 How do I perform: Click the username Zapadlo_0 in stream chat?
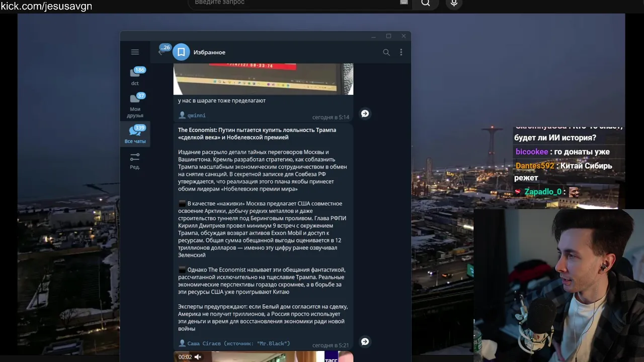point(543,192)
